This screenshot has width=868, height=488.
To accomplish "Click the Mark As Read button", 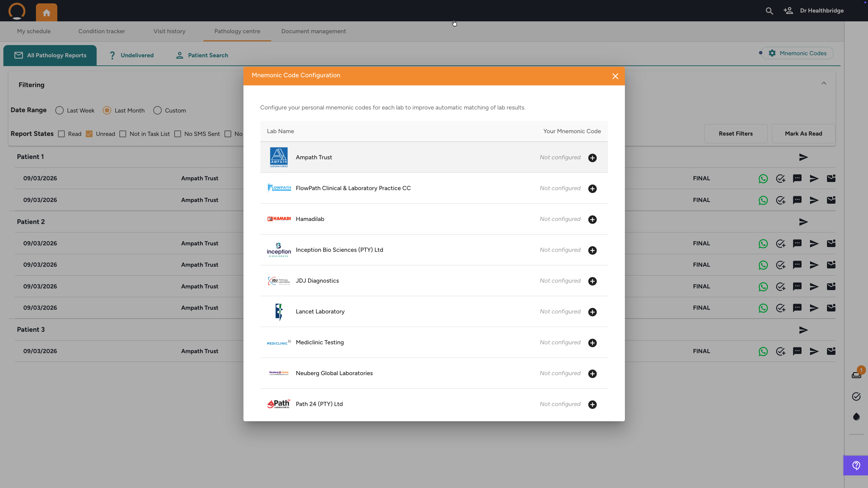I will click(x=803, y=134).
